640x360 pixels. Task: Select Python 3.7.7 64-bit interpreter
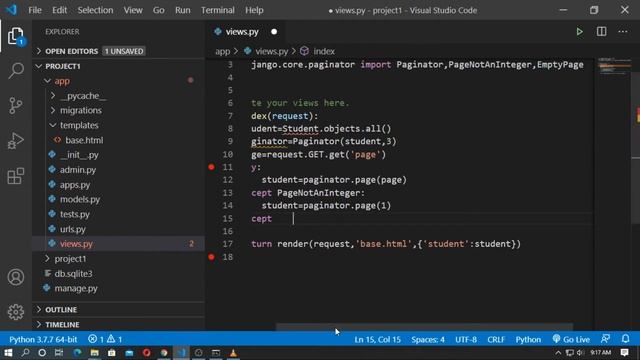click(43, 339)
